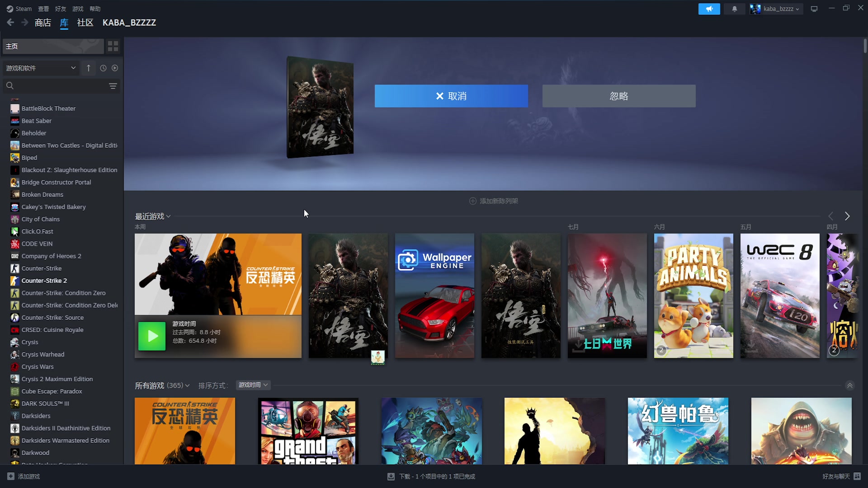This screenshot has height=488, width=868.
Task: Select Beat Saber in the library
Action: [37, 121]
